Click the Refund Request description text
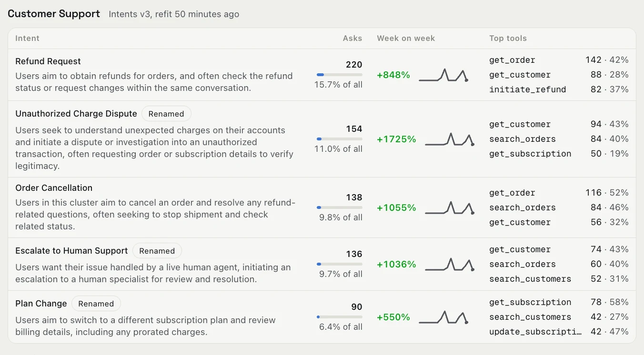 coord(154,82)
